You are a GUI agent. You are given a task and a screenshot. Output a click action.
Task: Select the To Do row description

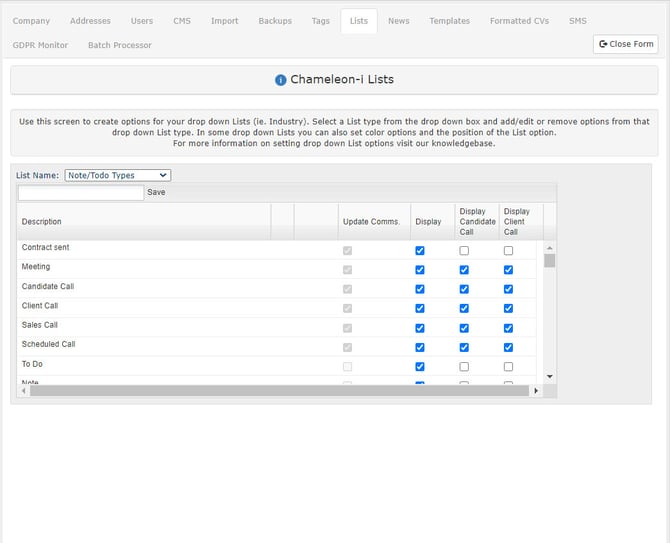pos(32,364)
